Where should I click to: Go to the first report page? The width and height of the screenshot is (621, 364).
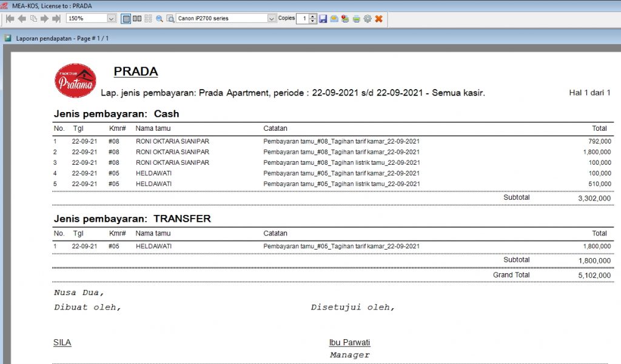click(x=10, y=19)
